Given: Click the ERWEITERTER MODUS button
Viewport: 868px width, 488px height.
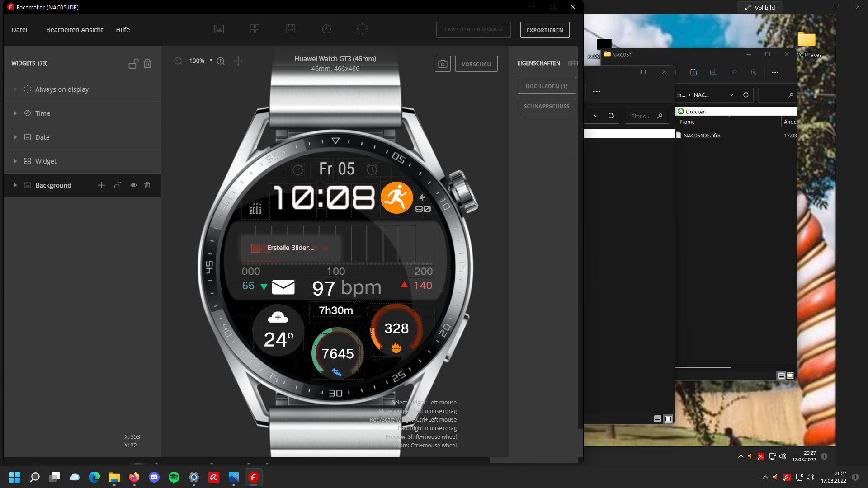Looking at the screenshot, I should coord(473,30).
